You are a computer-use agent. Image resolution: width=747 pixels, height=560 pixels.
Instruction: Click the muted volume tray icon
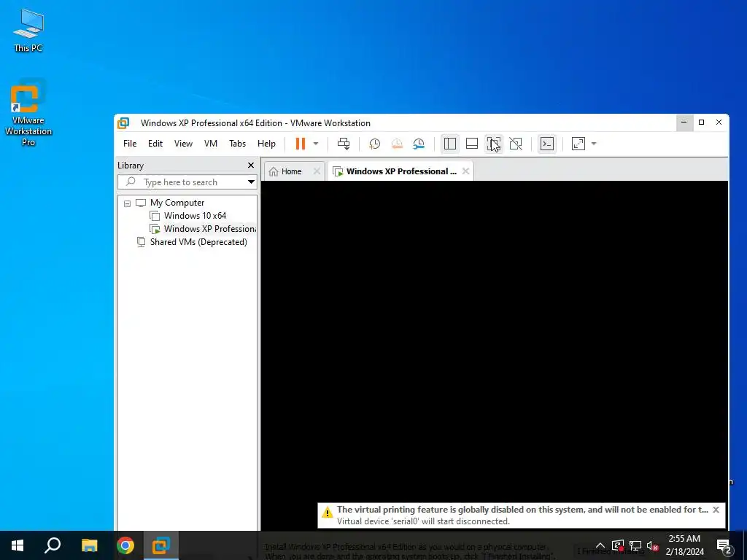(x=653, y=545)
